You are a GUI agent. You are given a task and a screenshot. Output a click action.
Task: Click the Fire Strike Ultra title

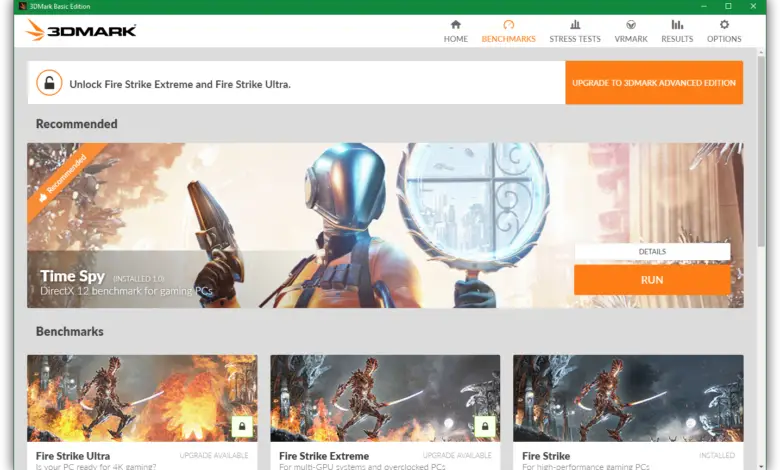pyautogui.click(x=73, y=456)
